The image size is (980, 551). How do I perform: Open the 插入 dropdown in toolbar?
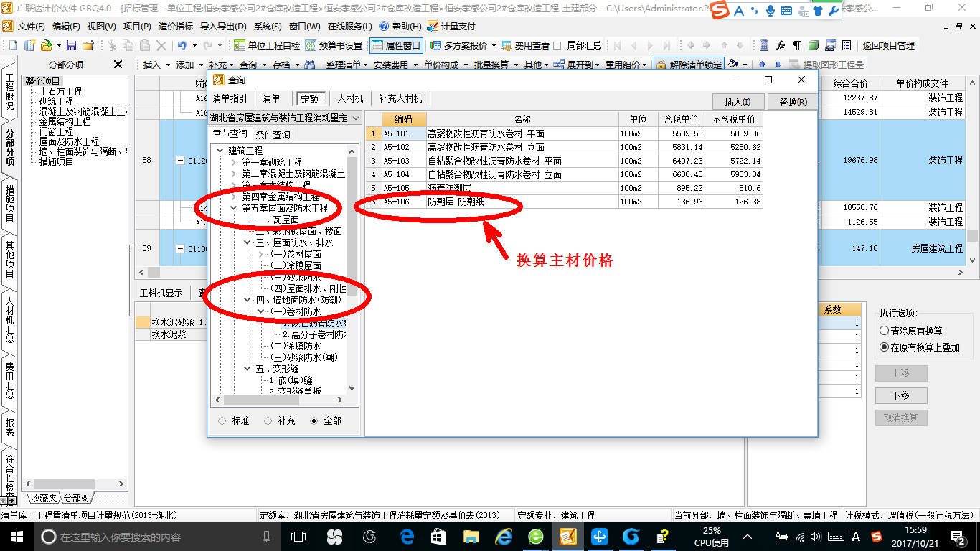click(x=169, y=65)
